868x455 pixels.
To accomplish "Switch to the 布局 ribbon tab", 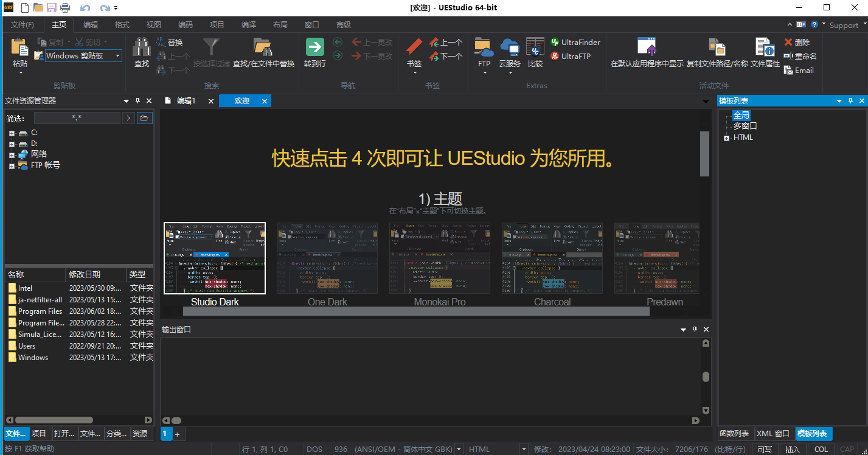I will tap(280, 25).
